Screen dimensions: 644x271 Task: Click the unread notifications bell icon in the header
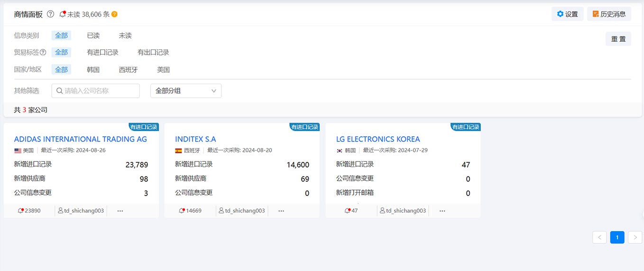pyautogui.click(x=63, y=14)
